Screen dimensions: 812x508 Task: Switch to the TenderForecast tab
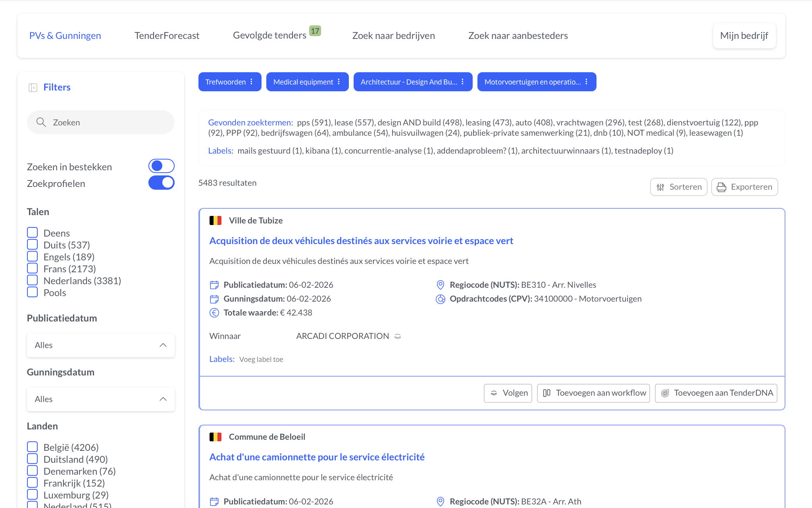167,35
